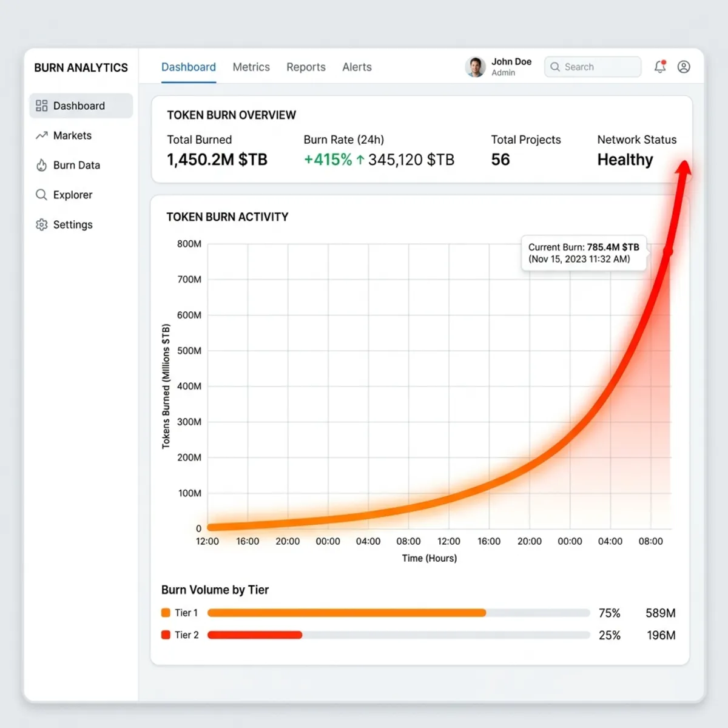Click the Search input field
Viewport: 728px width, 728px height.
pyautogui.click(x=593, y=67)
